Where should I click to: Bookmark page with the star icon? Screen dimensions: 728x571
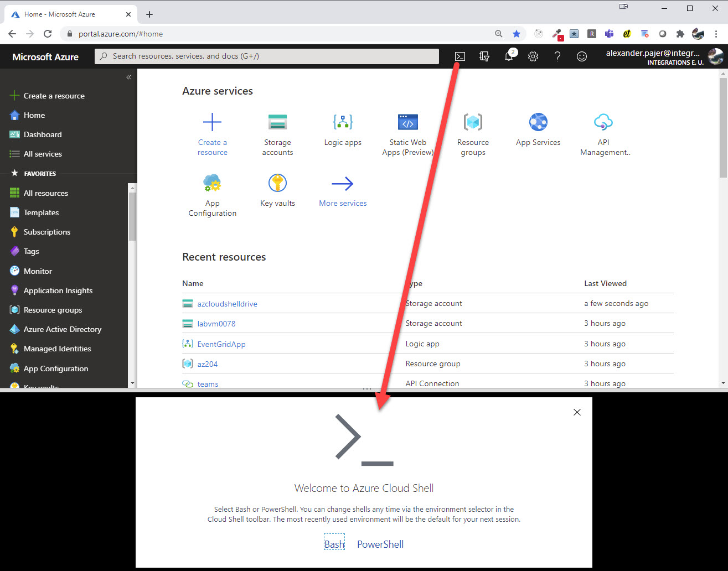point(517,34)
